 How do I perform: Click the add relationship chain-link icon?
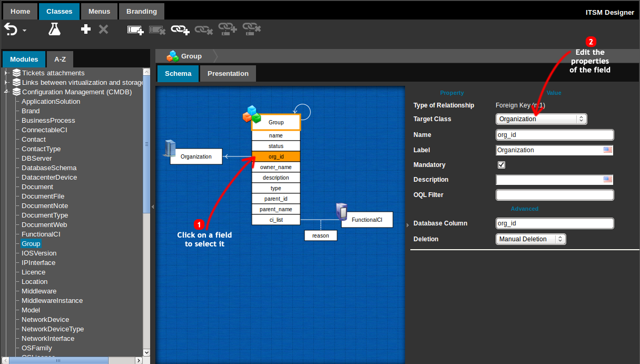click(x=180, y=30)
